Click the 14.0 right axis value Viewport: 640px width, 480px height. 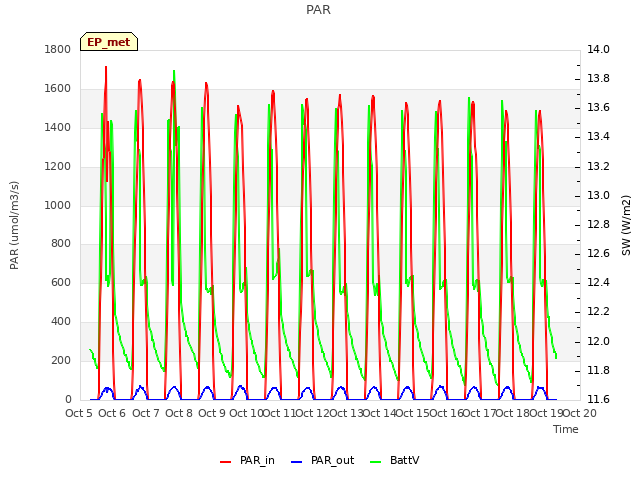click(598, 49)
